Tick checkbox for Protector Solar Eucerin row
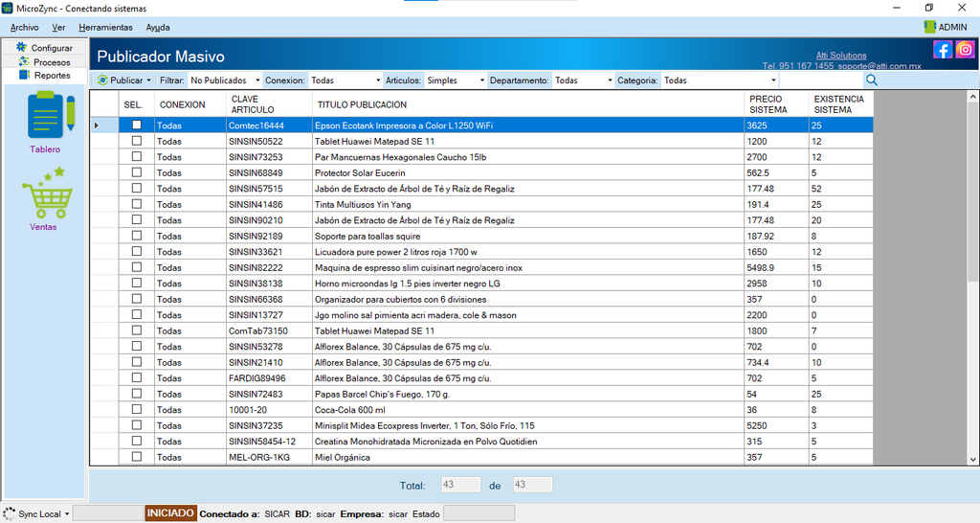This screenshot has height=523, width=980. click(x=136, y=172)
